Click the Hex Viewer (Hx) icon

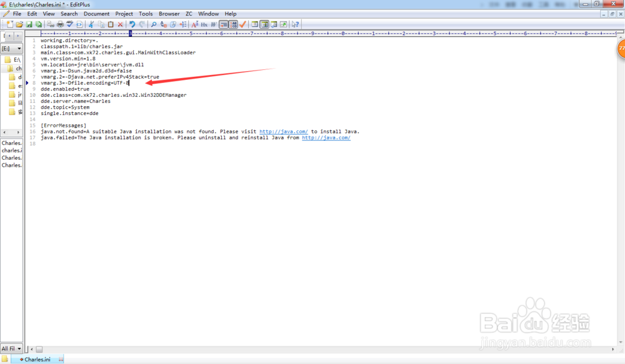[204, 24]
